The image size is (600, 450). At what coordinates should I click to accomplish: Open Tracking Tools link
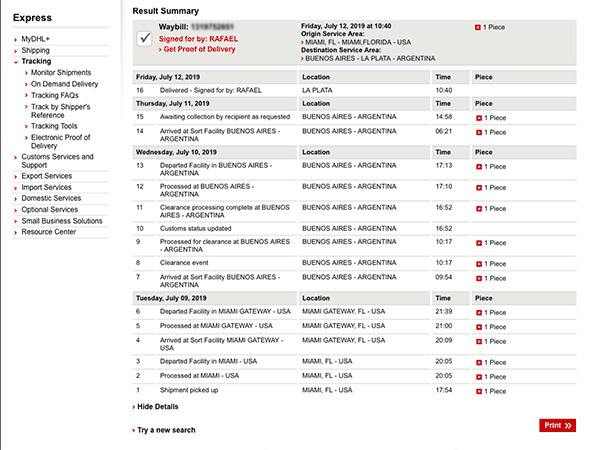pos(54,126)
